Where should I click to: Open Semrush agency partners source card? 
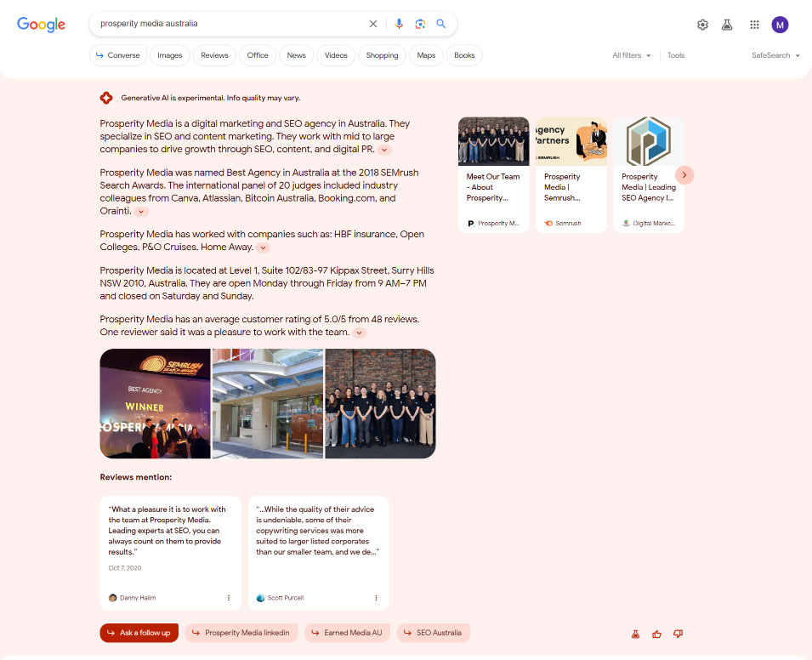571,174
